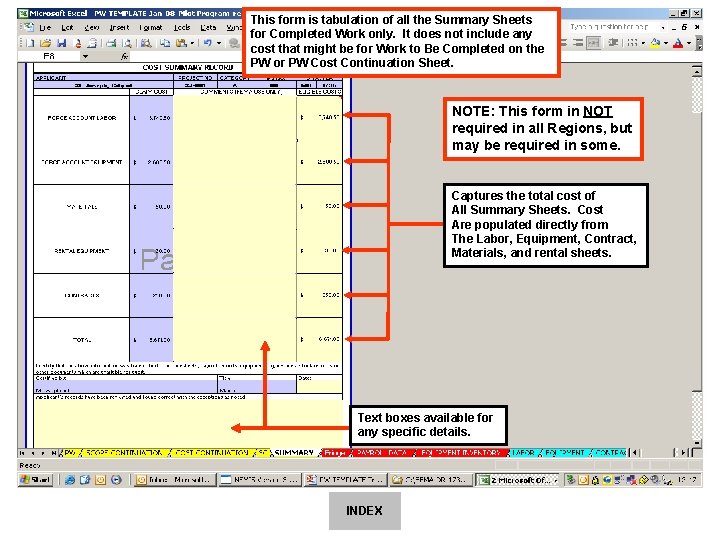
Task: Switch to the PW sheet tab
Action: tap(69, 453)
